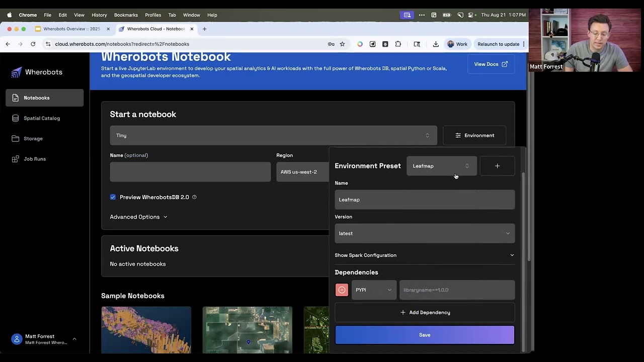Open the Leafmap environment preset dropdown
Screen dimensions: 644x362
pyautogui.click(x=441, y=166)
